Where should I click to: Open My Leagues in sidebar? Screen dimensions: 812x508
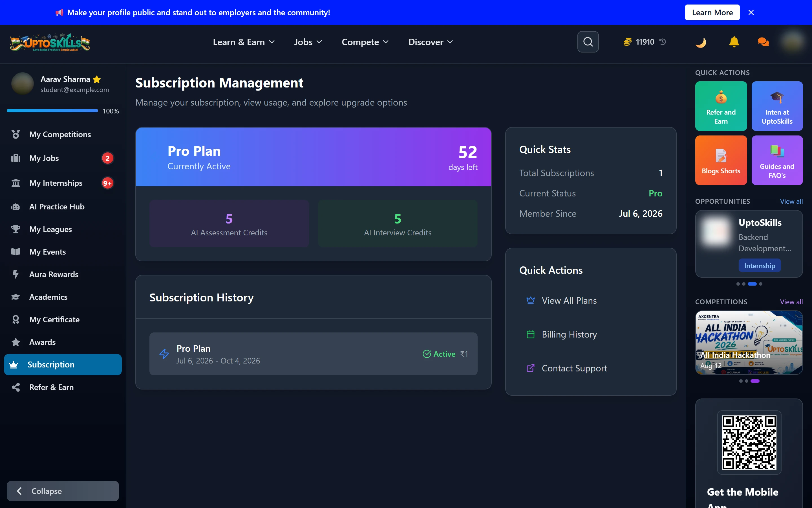click(x=63, y=229)
